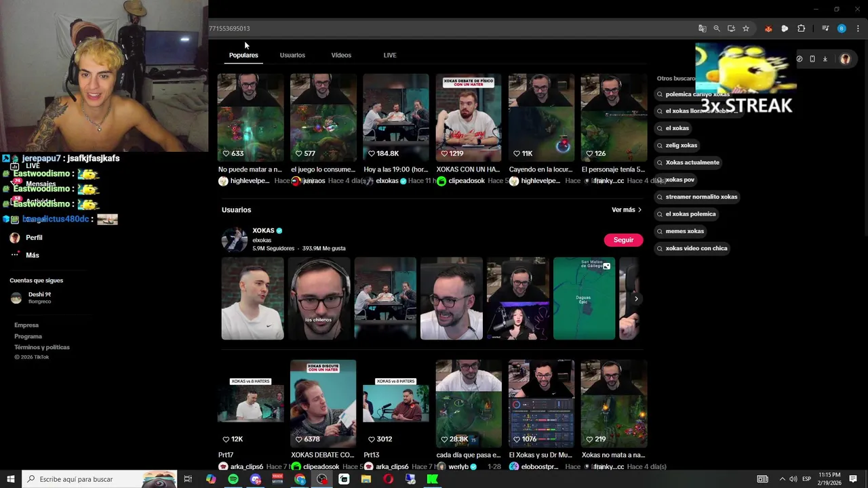Open the Extensions puzzle-piece menu
The image size is (868, 488).
pyautogui.click(x=802, y=28)
